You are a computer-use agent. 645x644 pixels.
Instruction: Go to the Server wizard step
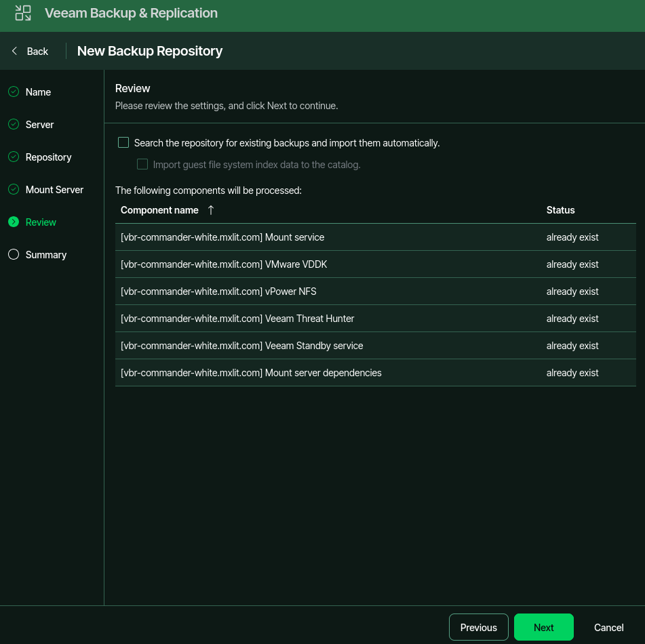click(x=39, y=125)
